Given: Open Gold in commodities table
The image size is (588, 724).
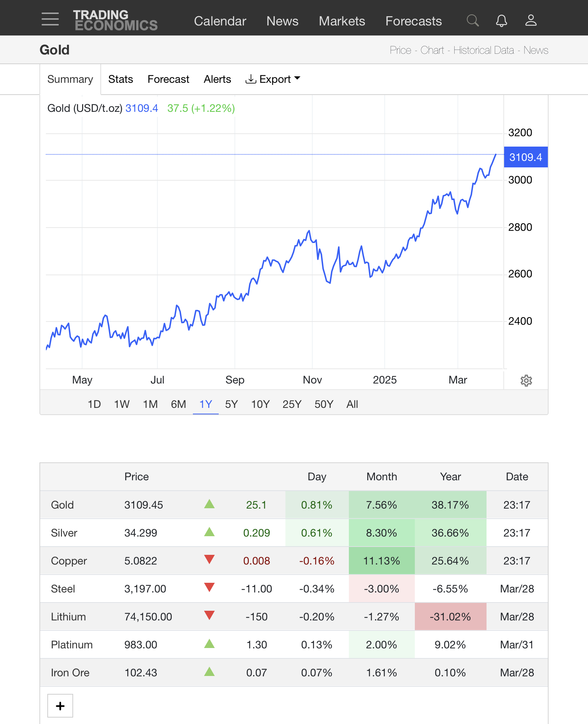Looking at the screenshot, I should pyautogui.click(x=62, y=505).
